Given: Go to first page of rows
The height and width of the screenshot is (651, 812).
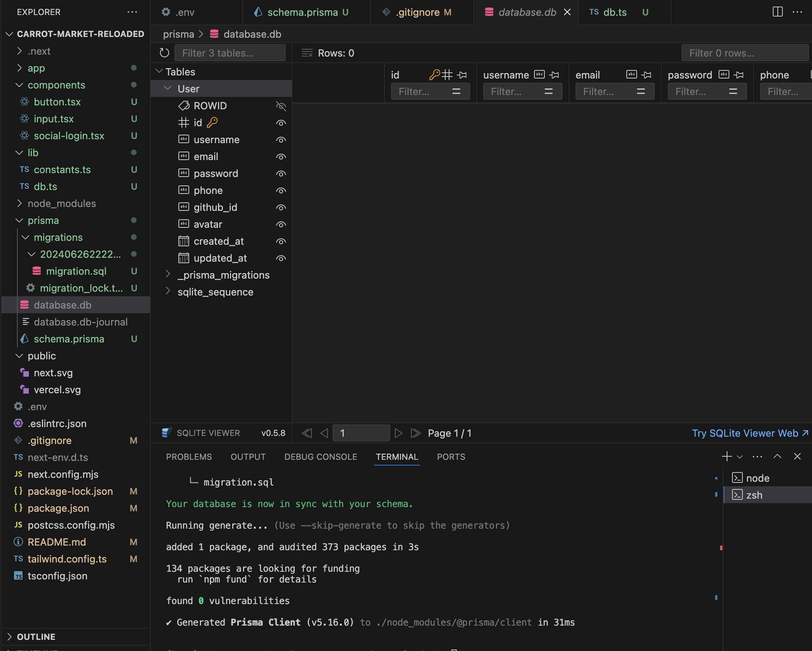Looking at the screenshot, I should point(307,433).
